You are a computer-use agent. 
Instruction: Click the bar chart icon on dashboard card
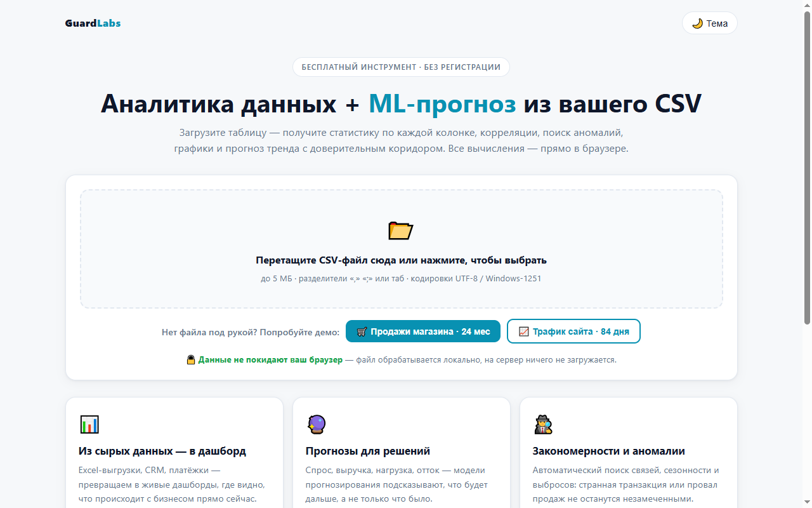(89, 424)
